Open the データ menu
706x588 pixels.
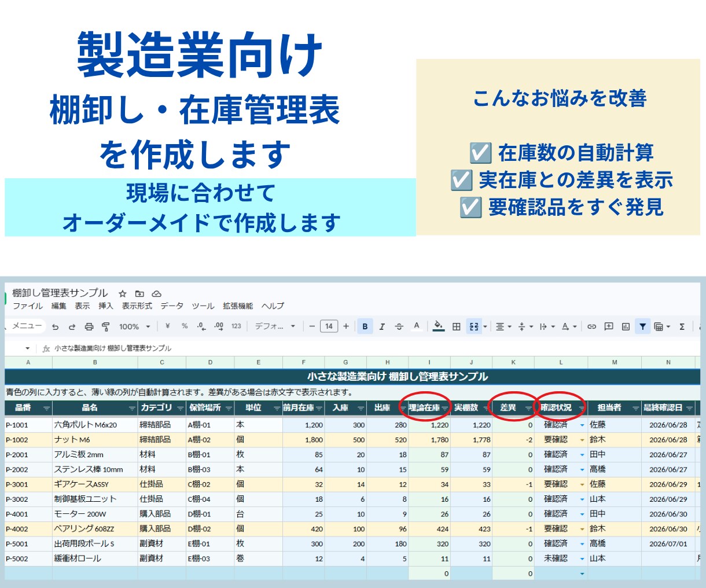coord(172,306)
